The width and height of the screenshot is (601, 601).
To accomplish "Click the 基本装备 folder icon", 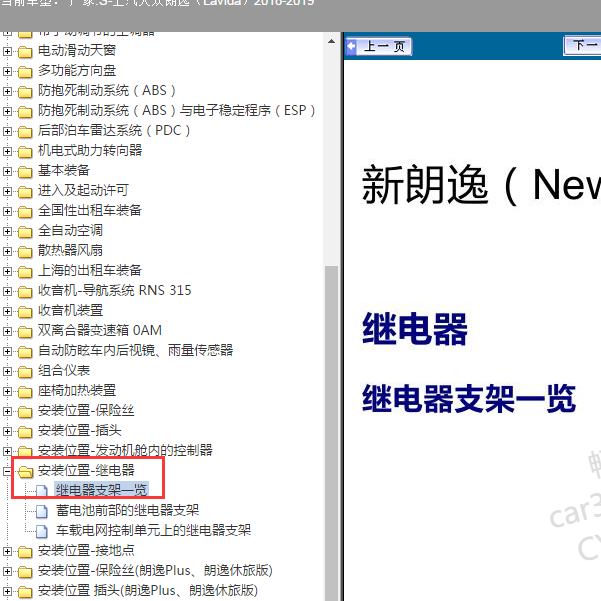I will coord(25,171).
